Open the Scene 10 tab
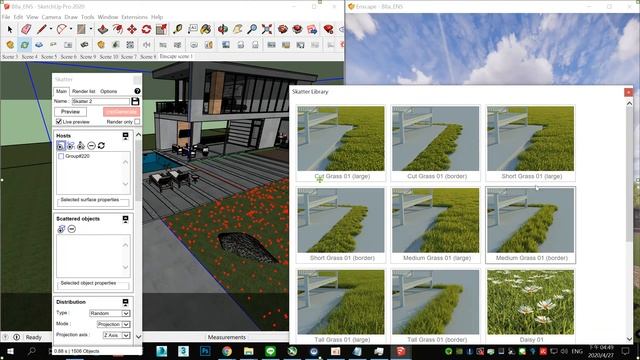Viewport: 640px width, 360px height. [109, 57]
